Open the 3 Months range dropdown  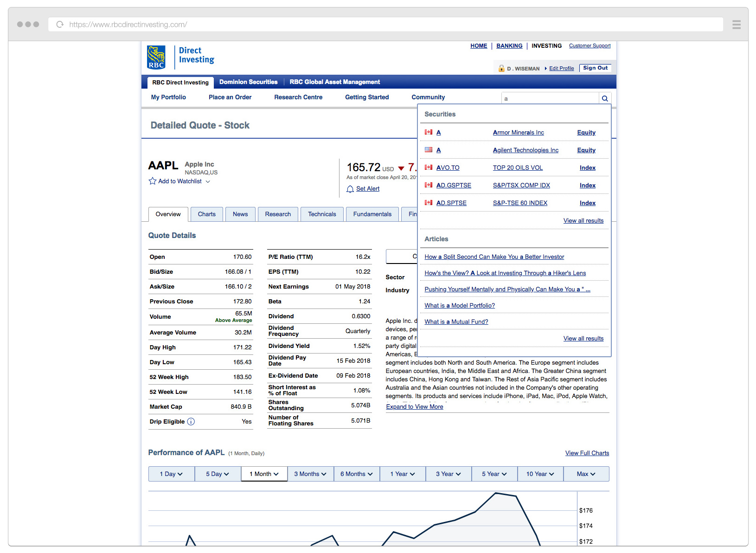[310, 474]
